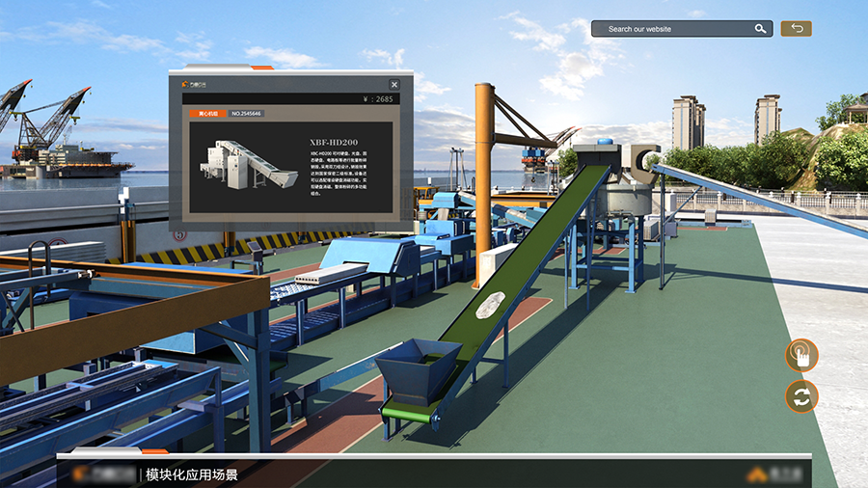Select the orange category tab in popup
Screen dimensions: 868x488
pyautogui.click(x=207, y=114)
